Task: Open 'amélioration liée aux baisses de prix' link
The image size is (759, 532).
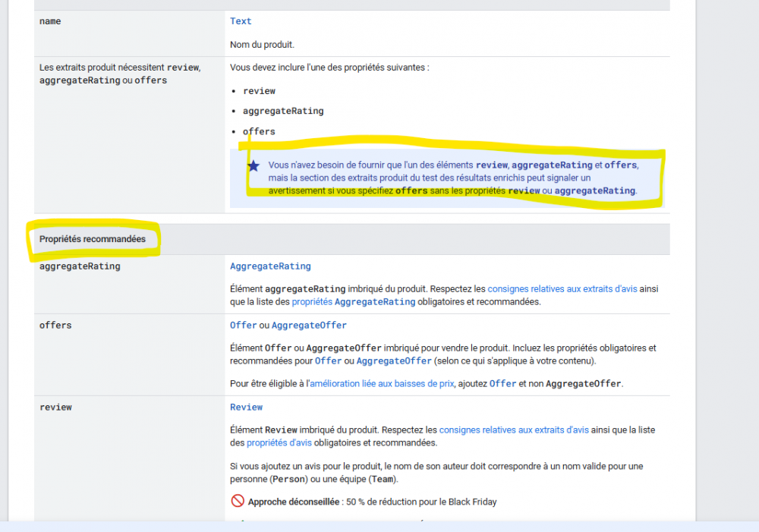Action: (x=382, y=384)
